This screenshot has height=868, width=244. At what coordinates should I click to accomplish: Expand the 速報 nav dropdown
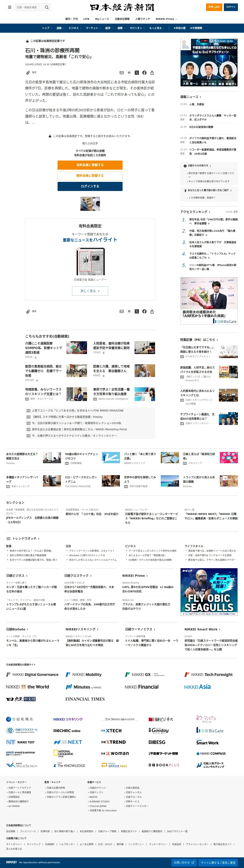pyautogui.click(x=60, y=28)
